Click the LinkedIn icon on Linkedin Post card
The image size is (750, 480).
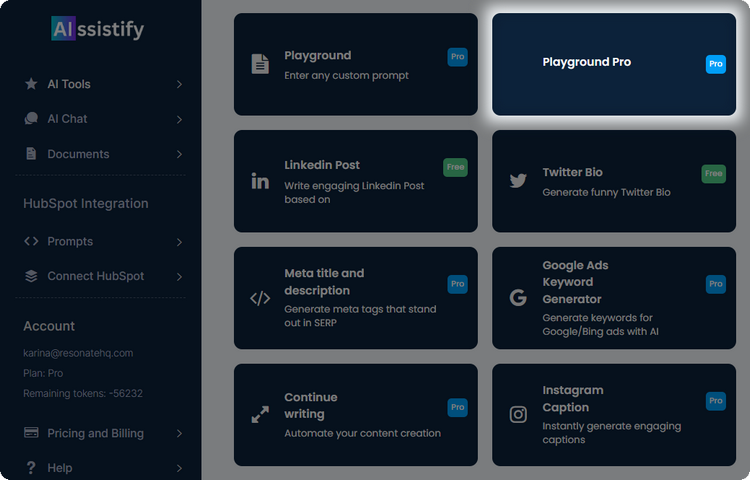[x=260, y=181]
